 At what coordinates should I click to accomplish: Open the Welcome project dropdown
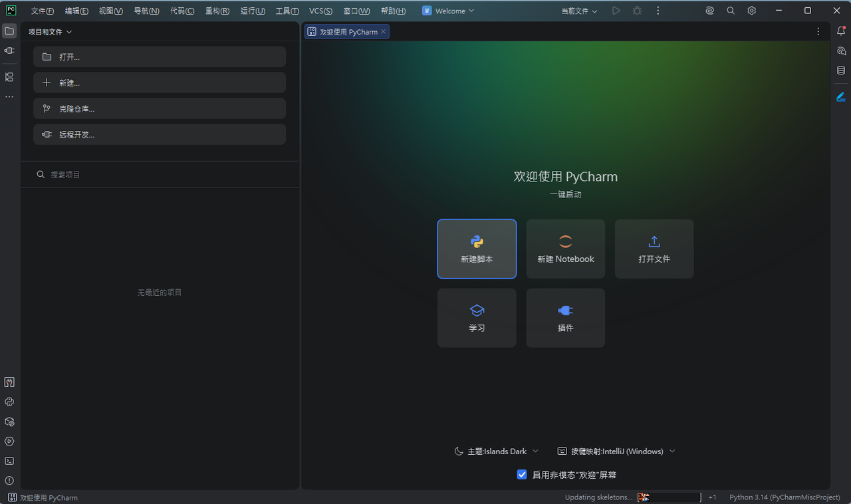pos(449,11)
